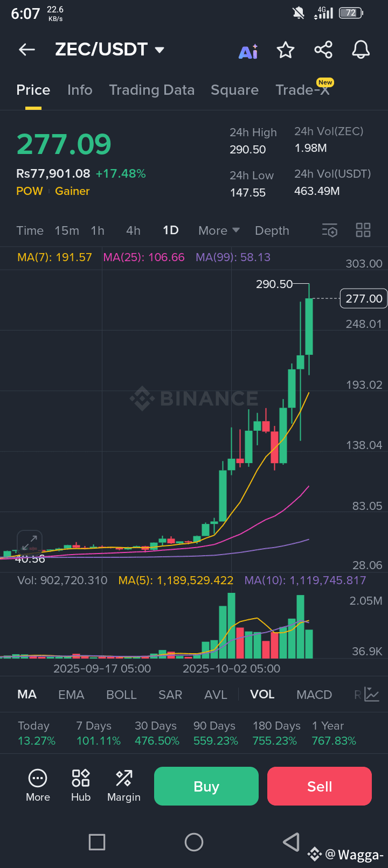This screenshot has height=868, width=388.
Task: Open the chart layout grid icon
Action: click(x=363, y=230)
